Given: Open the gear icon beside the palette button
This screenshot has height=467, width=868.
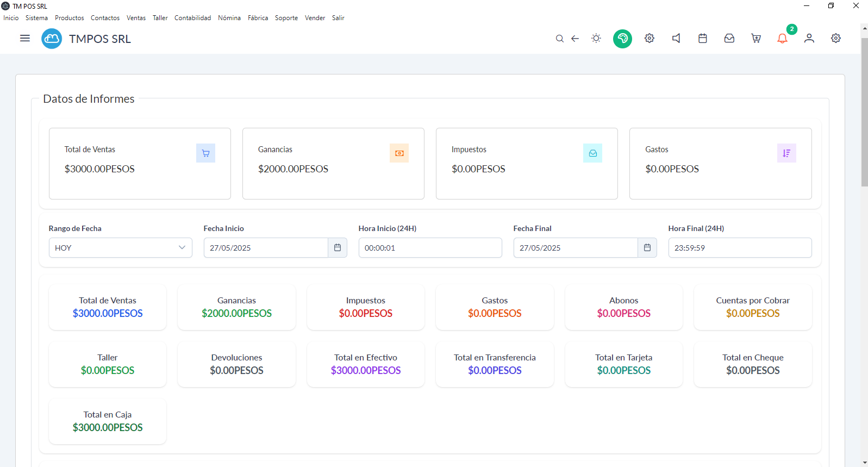Looking at the screenshot, I should [650, 38].
